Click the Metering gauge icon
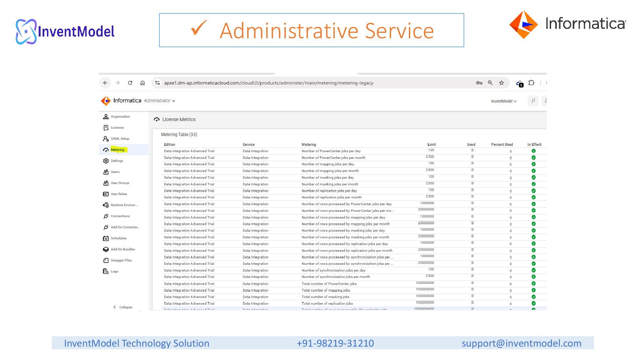Screen dimensions: 644x362 pos(106,150)
